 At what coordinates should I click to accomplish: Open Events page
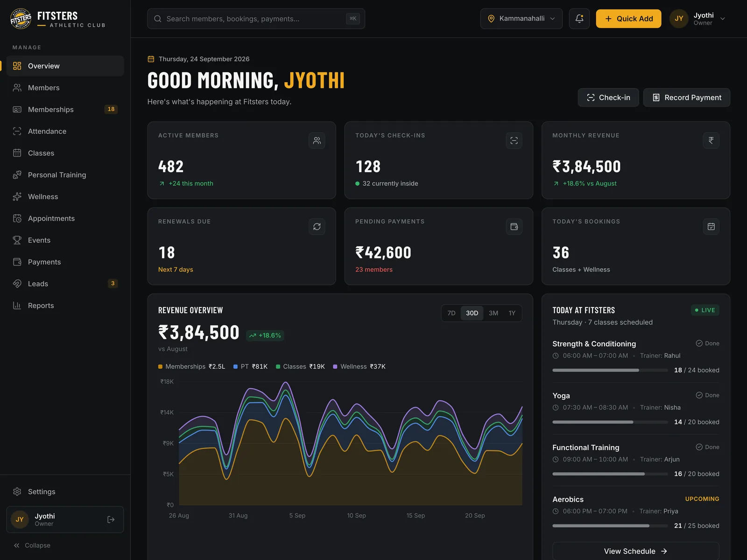[x=65, y=240]
